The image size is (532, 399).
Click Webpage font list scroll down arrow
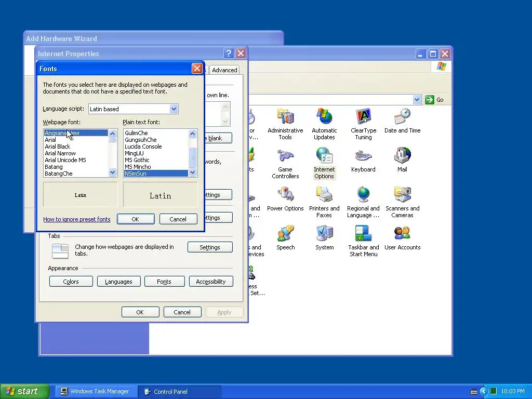coord(113,172)
